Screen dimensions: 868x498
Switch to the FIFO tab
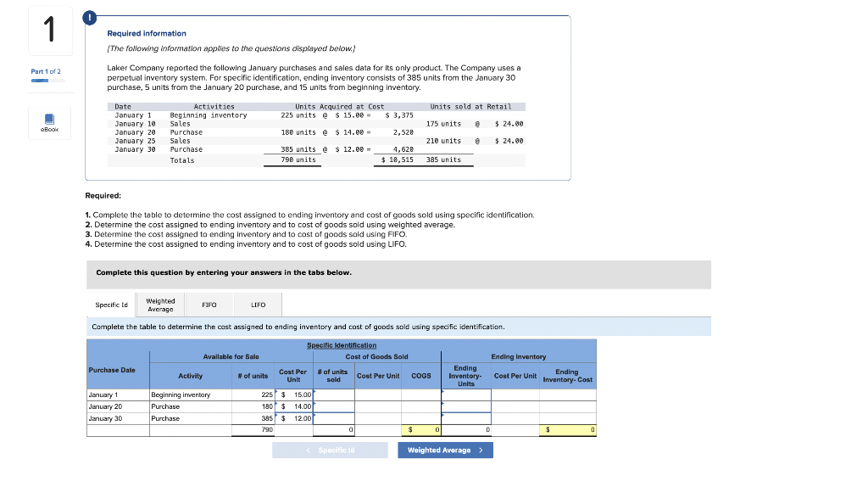209,305
